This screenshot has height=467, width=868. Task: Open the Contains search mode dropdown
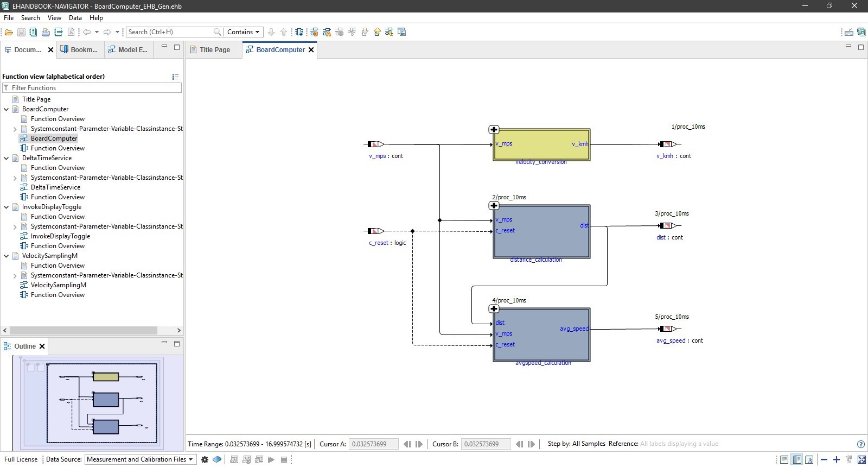coord(243,32)
